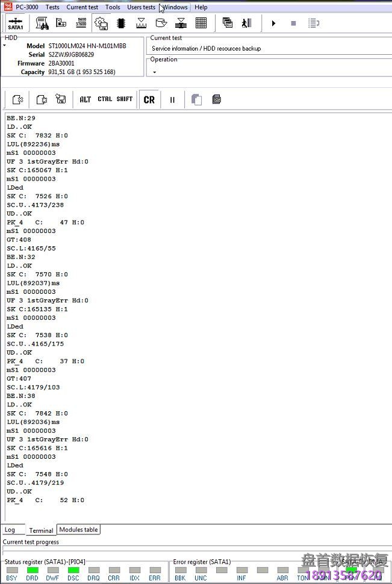
Task: Click the chip-shaped icon in main toolbar
Action: click(x=121, y=23)
